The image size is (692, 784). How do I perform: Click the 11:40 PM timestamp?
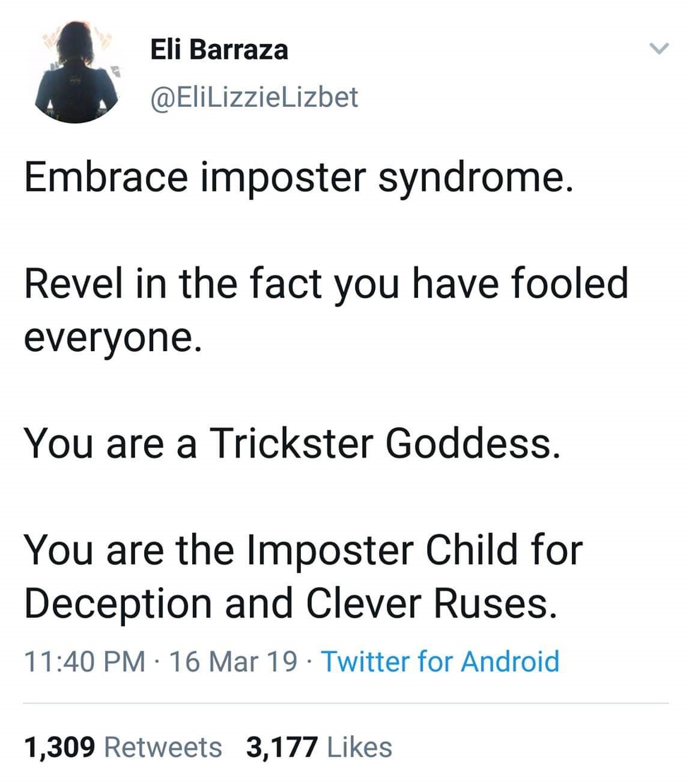pos(85,661)
